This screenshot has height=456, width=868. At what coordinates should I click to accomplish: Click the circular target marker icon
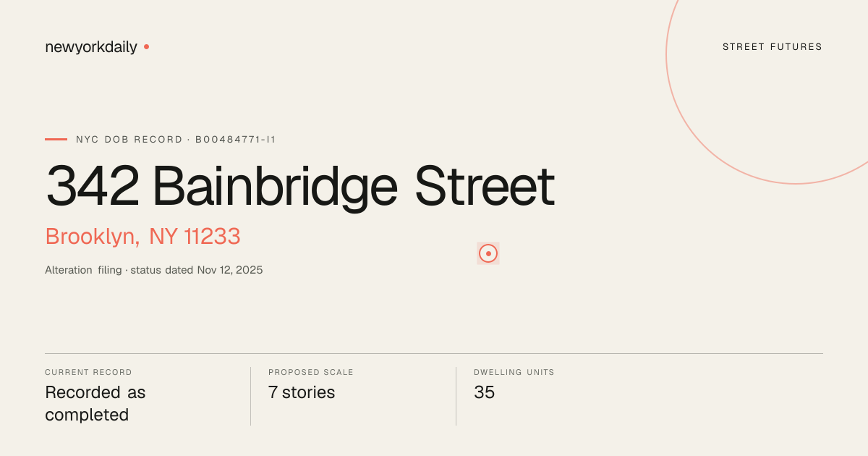(x=488, y=253)
